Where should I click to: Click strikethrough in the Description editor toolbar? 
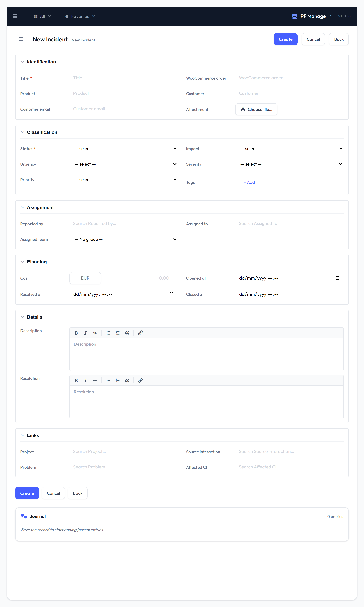tap(95, 333)
